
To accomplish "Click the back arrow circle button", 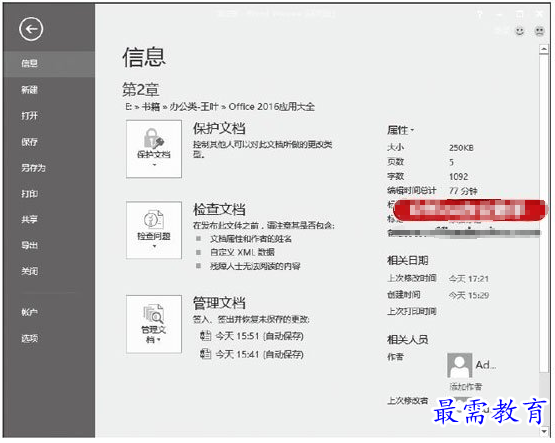I will pyautogui.click(x=31, y=29).
